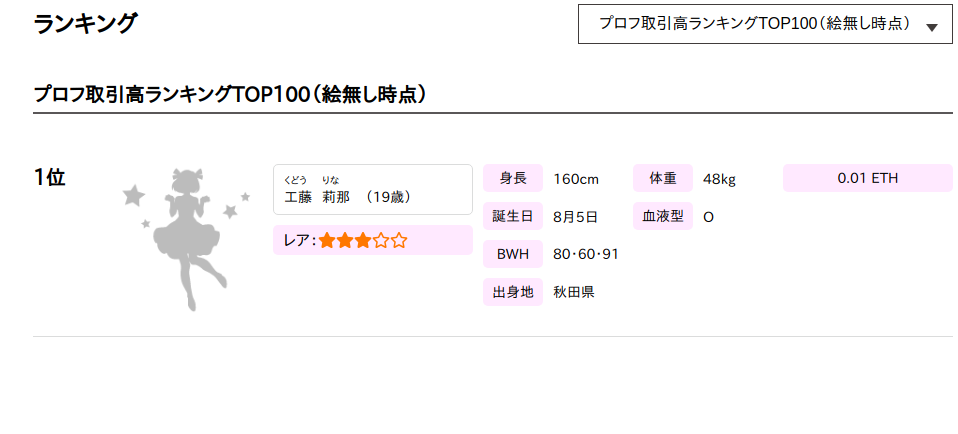Click the 1位 rank label

pyautogui.click(x=49, y=178)
